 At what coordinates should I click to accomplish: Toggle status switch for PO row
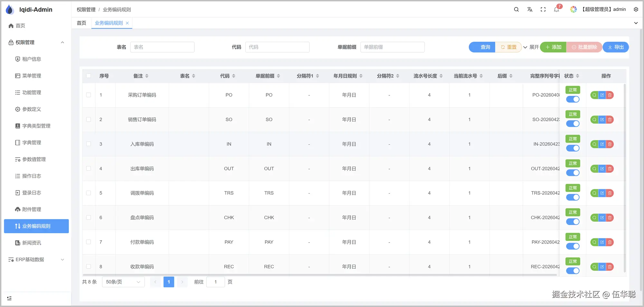point(573,99)
